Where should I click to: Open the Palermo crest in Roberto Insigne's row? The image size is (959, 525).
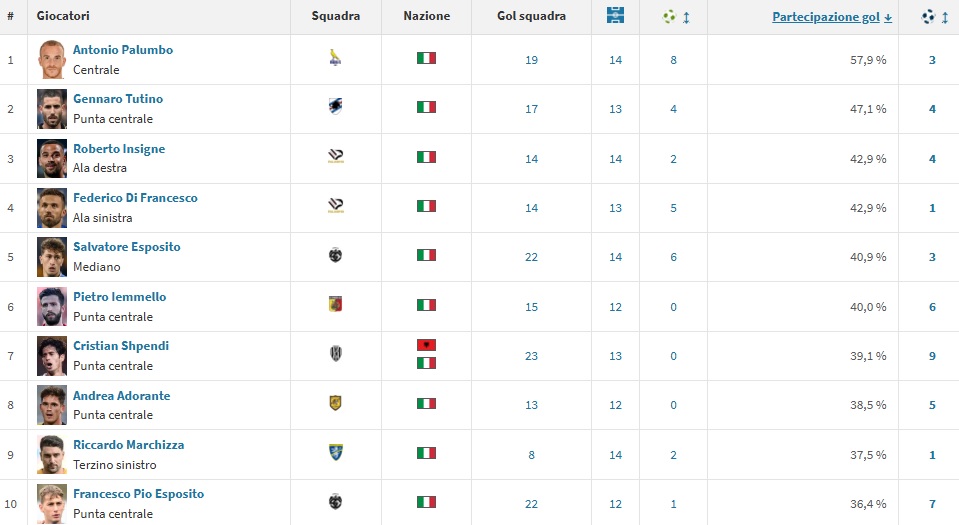335,157
